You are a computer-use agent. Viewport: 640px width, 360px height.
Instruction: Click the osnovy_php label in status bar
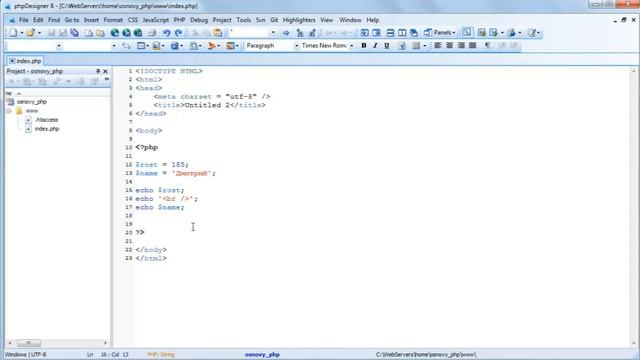point(262,354)
